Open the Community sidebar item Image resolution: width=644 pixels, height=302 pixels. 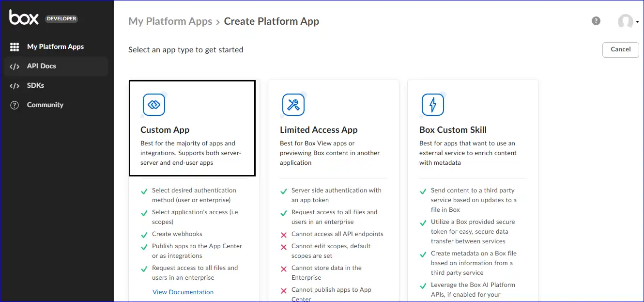(x=45, y=105)
